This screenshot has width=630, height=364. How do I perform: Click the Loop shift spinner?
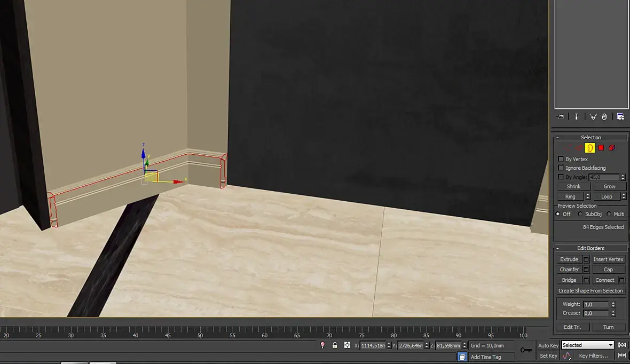(x=624, y=196)
